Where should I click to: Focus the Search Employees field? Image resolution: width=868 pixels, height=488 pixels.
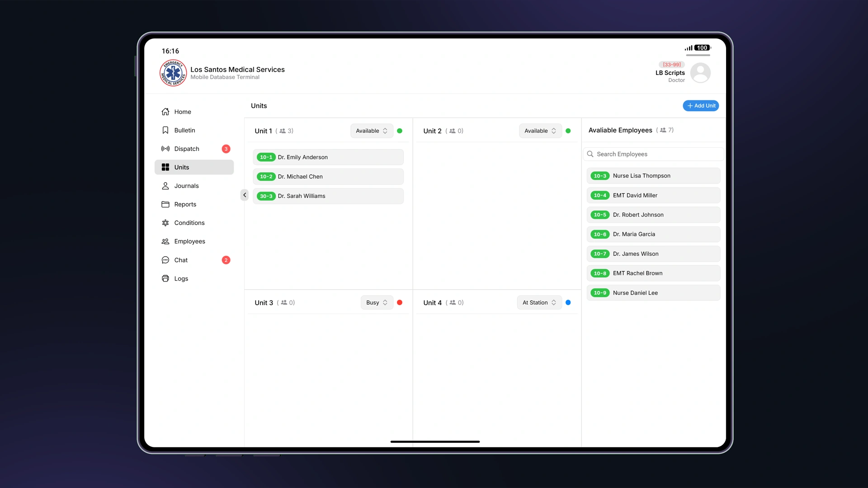pyautogui.click(x=653, y=154)
